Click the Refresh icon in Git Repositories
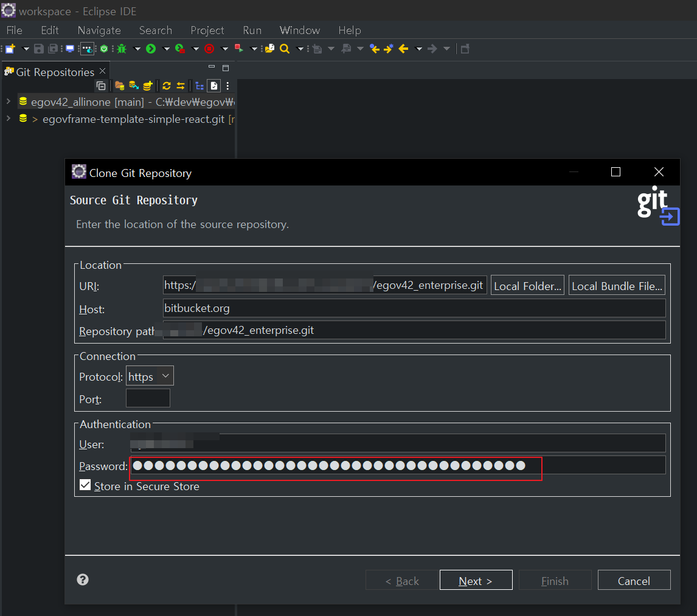The width and height of the screenshot is (697, 616). point(167,86)
